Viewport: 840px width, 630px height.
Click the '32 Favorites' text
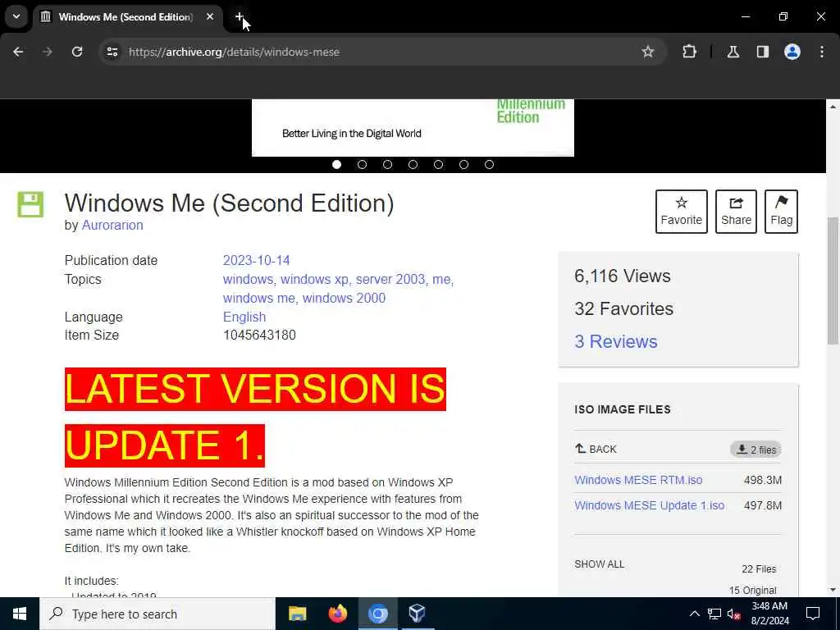click(623, 308)
